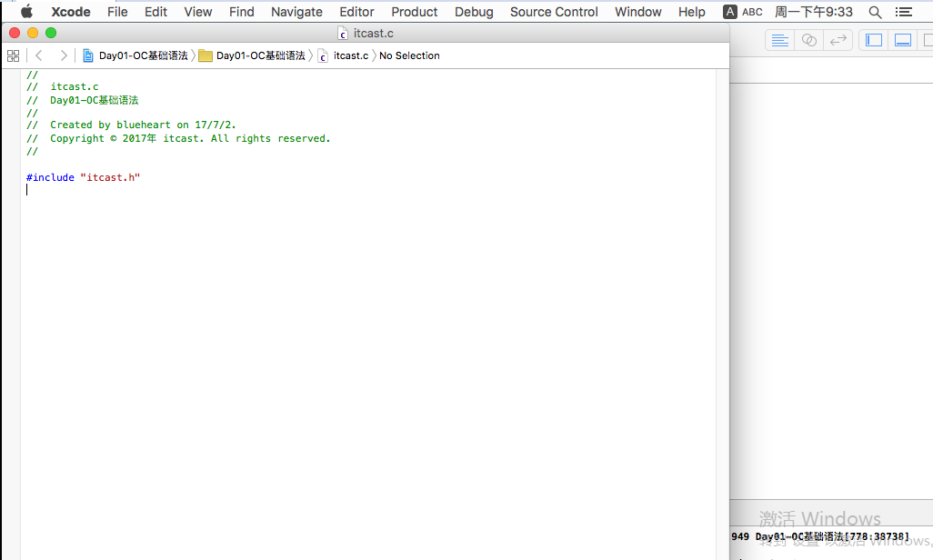
Task: Click the folder breadcrumb Day01-OC基础语法
Action: coord(252,56)
